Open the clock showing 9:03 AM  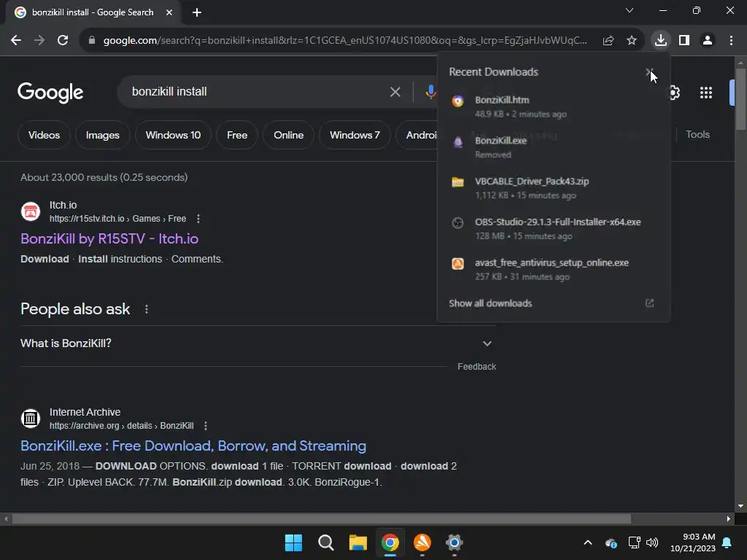[x=693, y=542]
